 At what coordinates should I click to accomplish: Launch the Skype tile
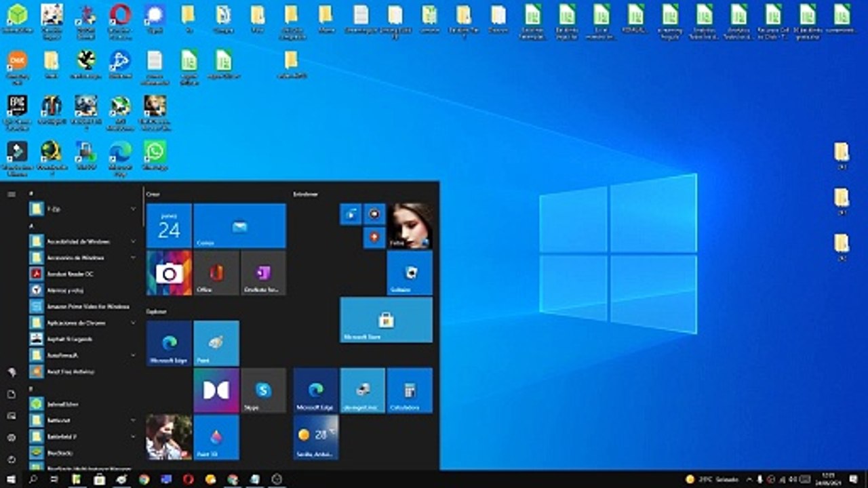point(263,390)
